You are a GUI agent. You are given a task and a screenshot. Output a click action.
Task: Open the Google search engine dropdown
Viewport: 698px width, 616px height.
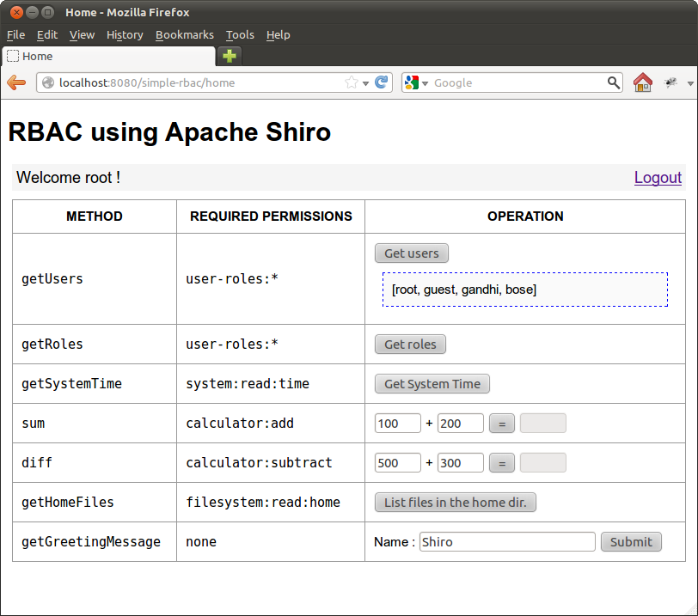[x=416, y=83]
